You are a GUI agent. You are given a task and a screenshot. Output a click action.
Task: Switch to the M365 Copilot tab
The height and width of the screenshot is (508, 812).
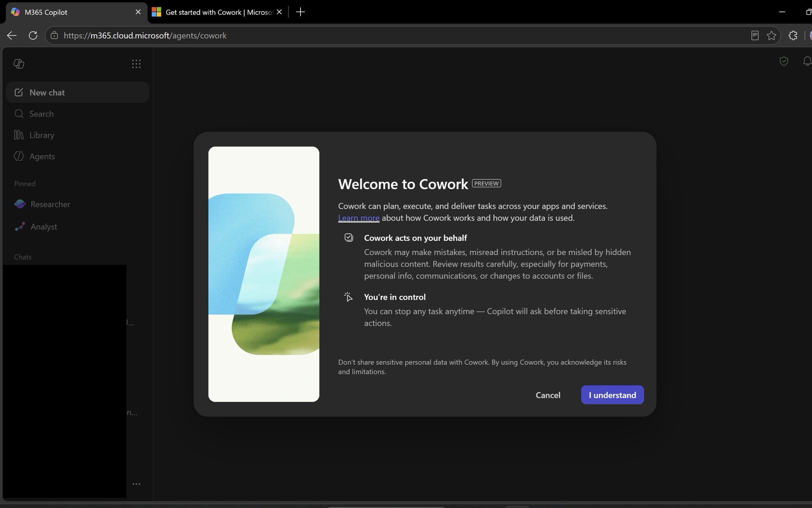click(x=77, y=12)
